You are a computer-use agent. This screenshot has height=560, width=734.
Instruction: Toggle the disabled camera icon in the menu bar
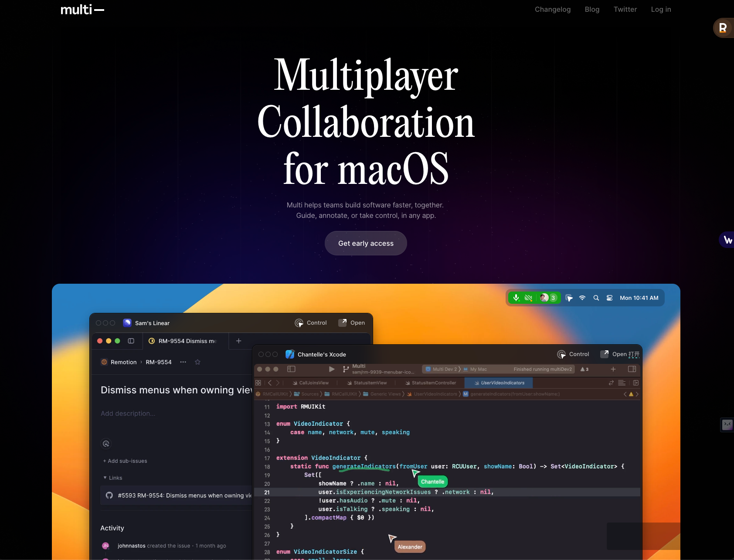pyautogui.click(x=528, y=298)
